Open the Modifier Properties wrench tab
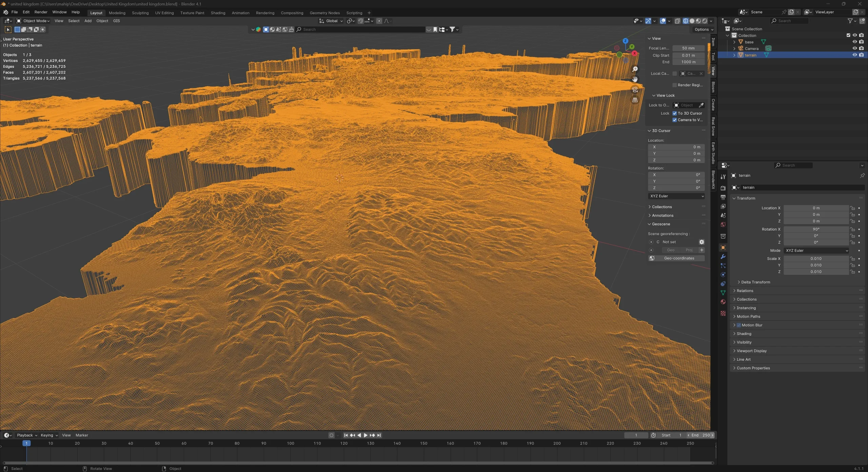 point(723,257)
